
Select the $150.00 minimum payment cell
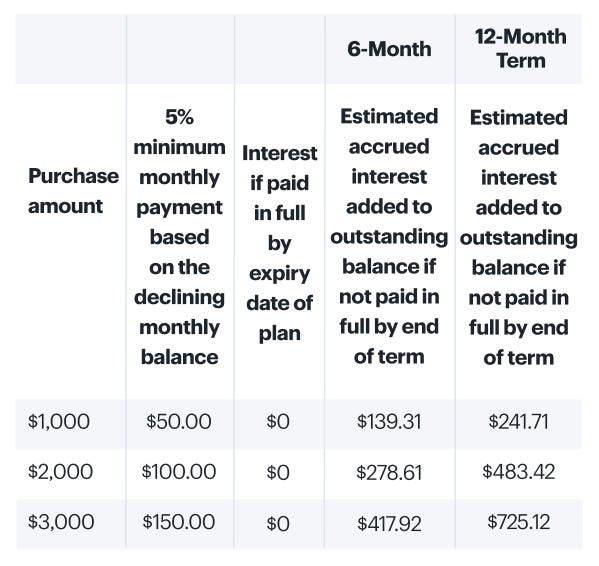[179, 522]
